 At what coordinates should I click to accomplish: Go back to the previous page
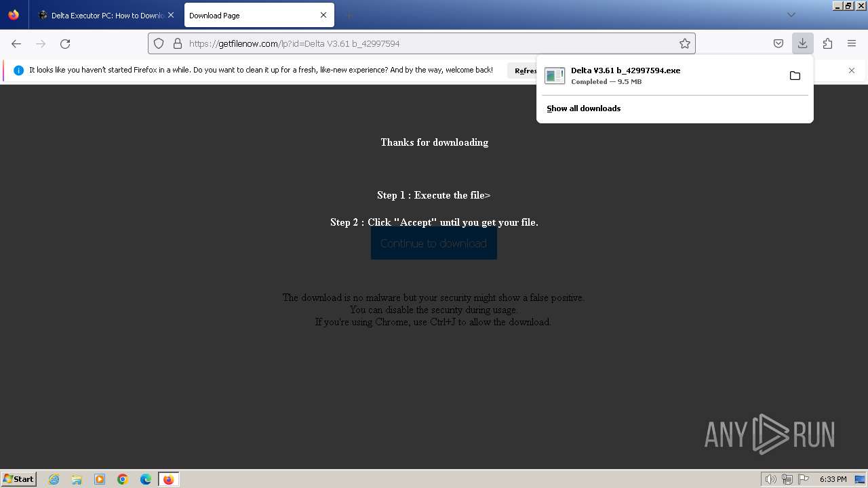[16, 43]
